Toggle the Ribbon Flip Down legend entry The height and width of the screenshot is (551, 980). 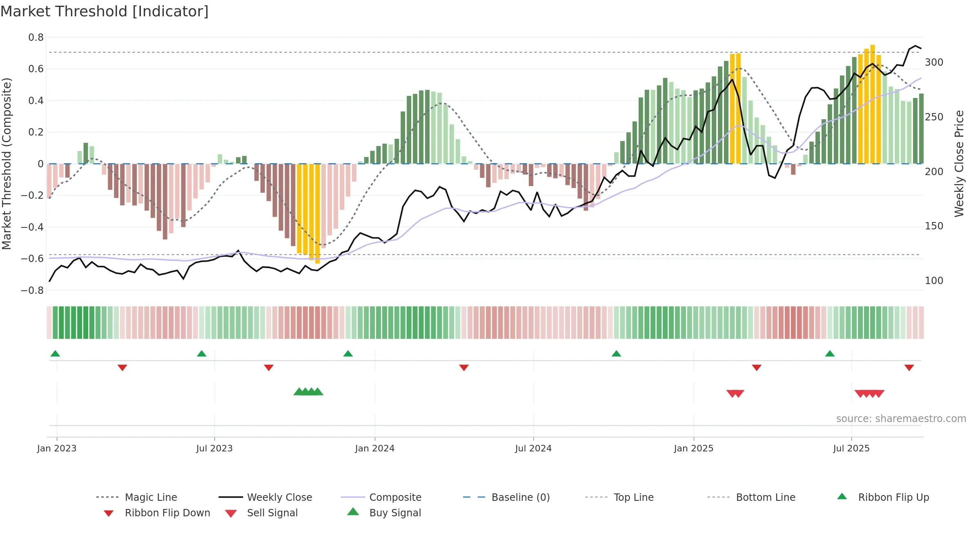click(x=157, y=513)
